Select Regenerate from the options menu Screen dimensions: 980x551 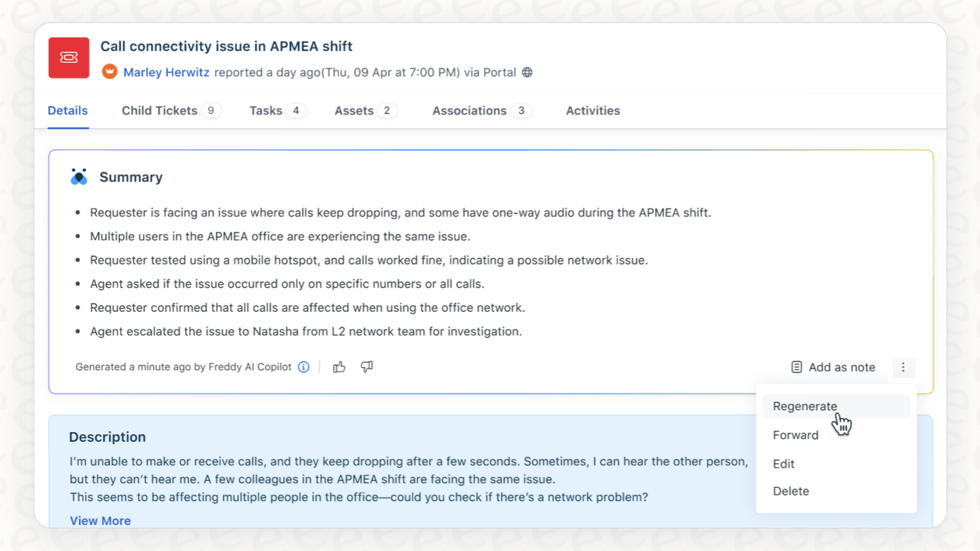pos(805,406)
